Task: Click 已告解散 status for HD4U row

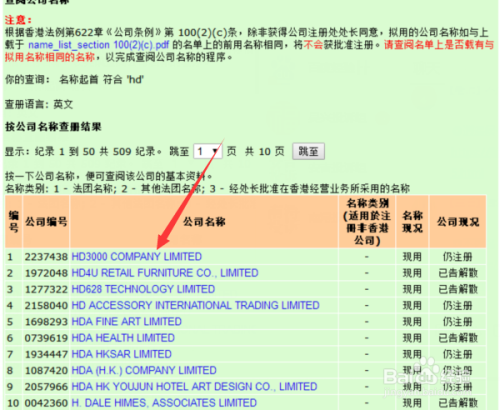Action: point(458,273)
